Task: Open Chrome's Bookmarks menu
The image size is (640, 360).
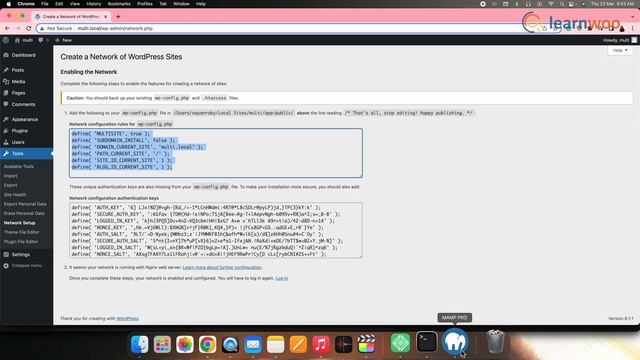Action: coord(119,4)
